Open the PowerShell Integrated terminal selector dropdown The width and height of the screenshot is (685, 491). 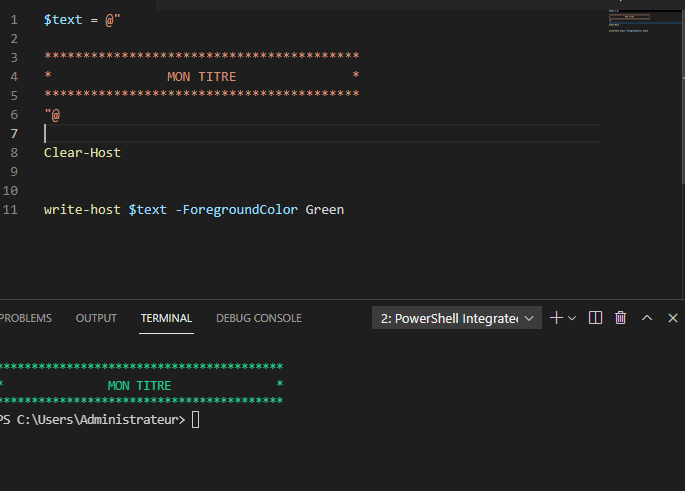457,318
